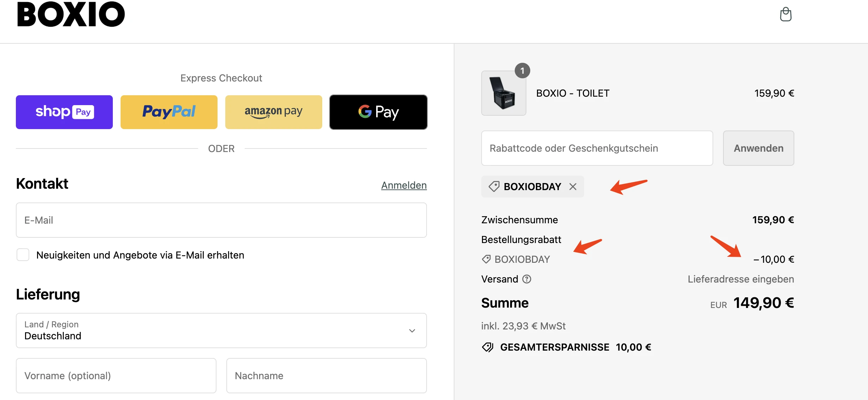Click the quantity badge showing 1
The height and width of the screenshot is (400, 868).
point(522,71)
